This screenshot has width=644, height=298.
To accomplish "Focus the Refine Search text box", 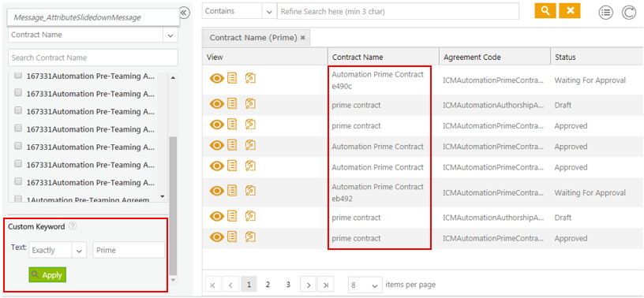I will pyautogui.click(x=398, y=12).
